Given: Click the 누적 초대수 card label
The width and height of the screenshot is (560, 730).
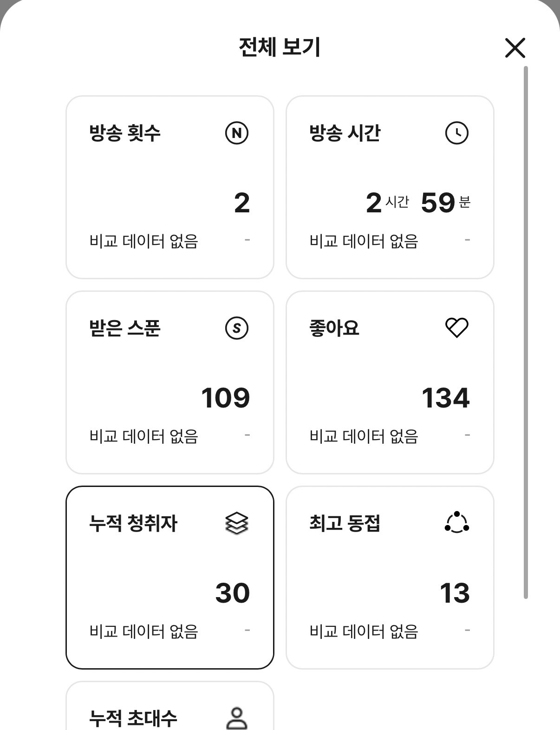Looking at the screenshot, I should [133, 718].
